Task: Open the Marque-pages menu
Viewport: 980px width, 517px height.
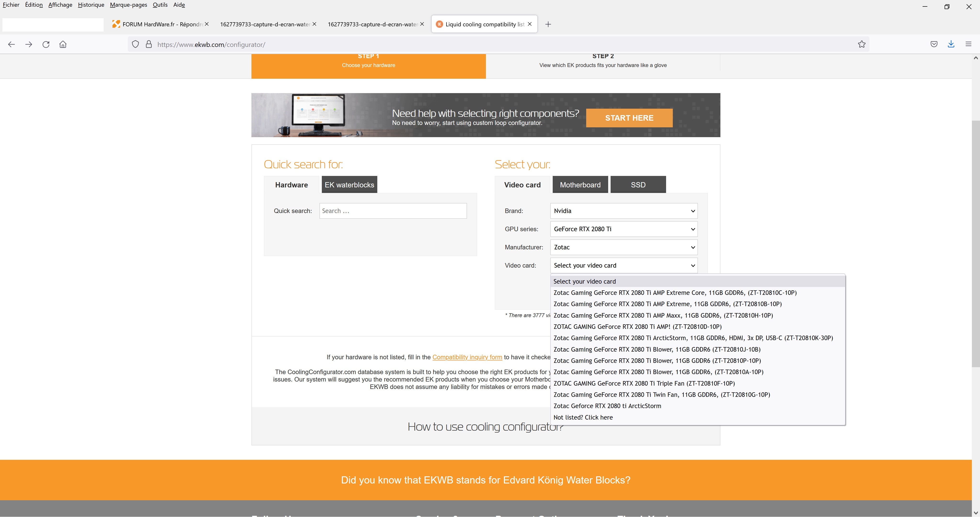Action: (x=128, y=5)
